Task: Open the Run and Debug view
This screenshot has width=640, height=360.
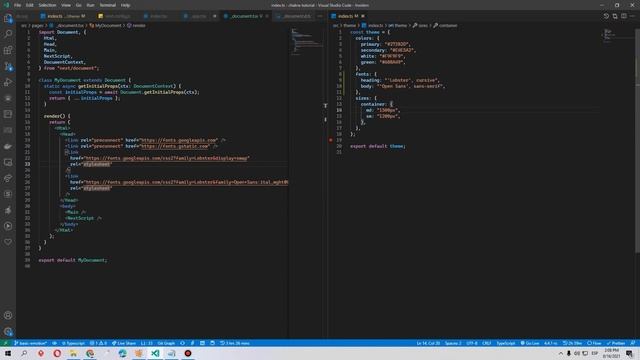Action: (8, 82)
